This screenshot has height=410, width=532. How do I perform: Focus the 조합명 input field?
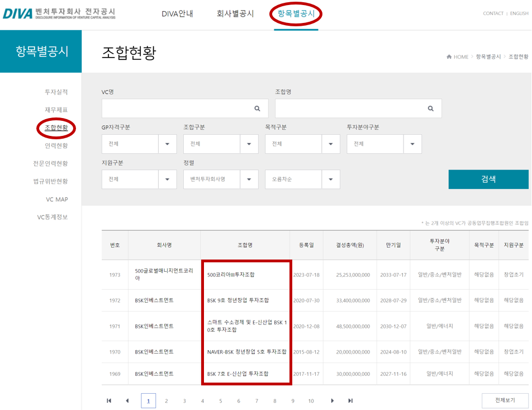(x=358, y=109)
